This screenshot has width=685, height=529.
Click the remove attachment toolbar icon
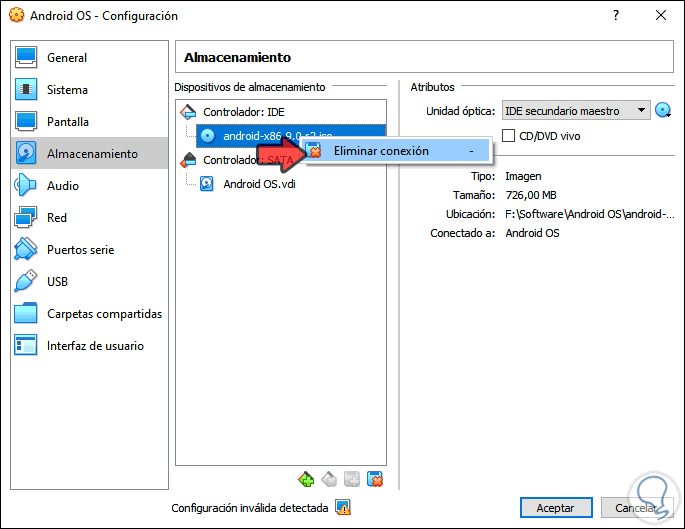(x=375, y=479)
